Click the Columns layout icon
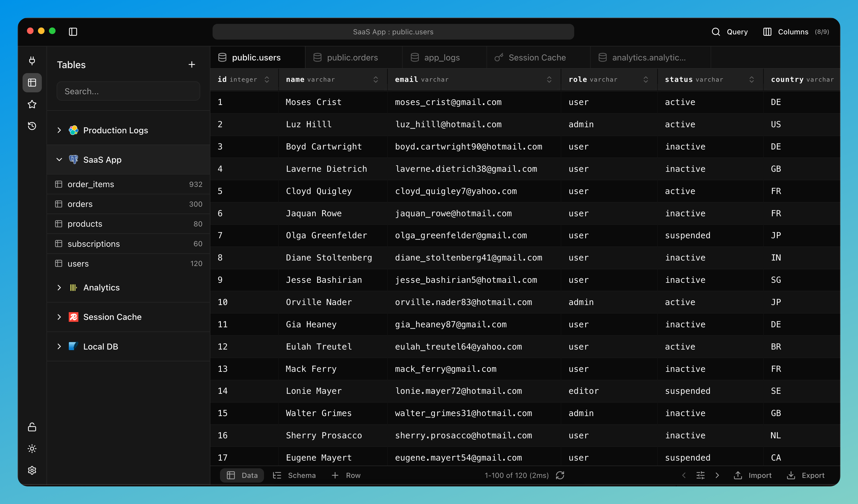The image size is (858, 504). (x=767, y=32)
